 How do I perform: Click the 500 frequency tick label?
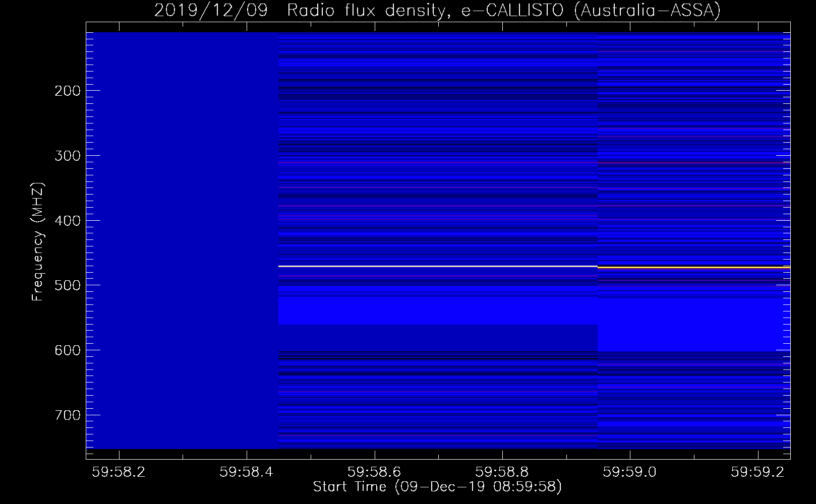point(67,285)
